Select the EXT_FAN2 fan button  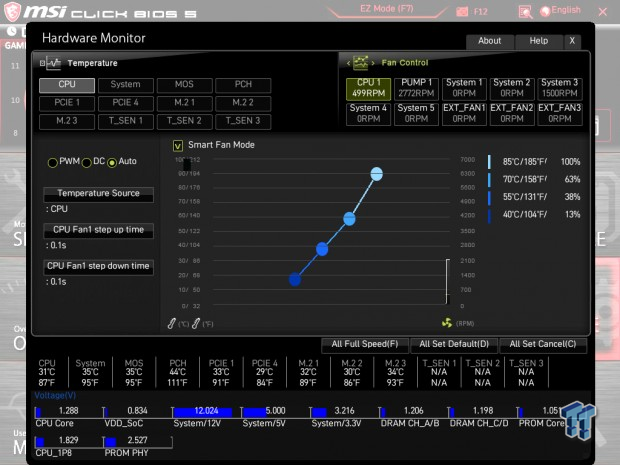[x=512, y=114]
